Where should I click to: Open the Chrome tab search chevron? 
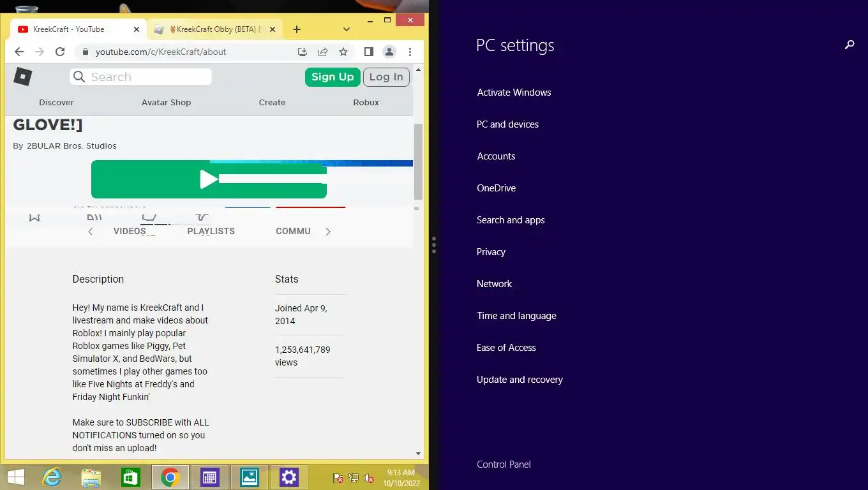(x=347, y=29)
